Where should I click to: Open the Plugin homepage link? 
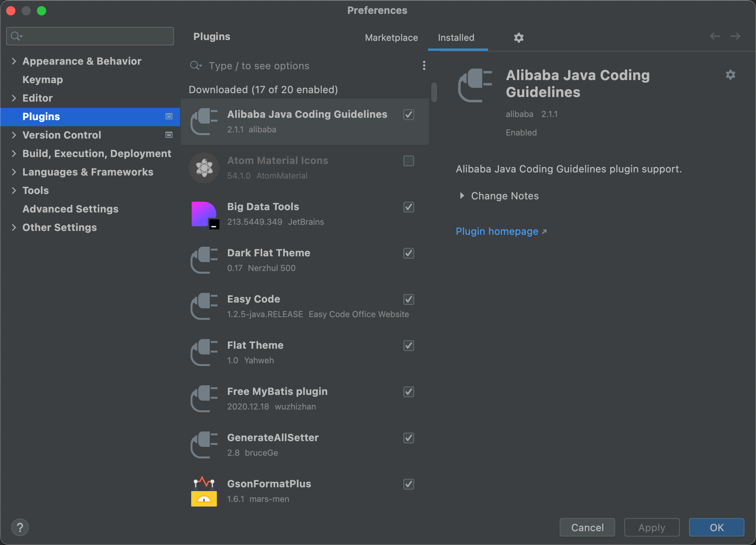497,231
